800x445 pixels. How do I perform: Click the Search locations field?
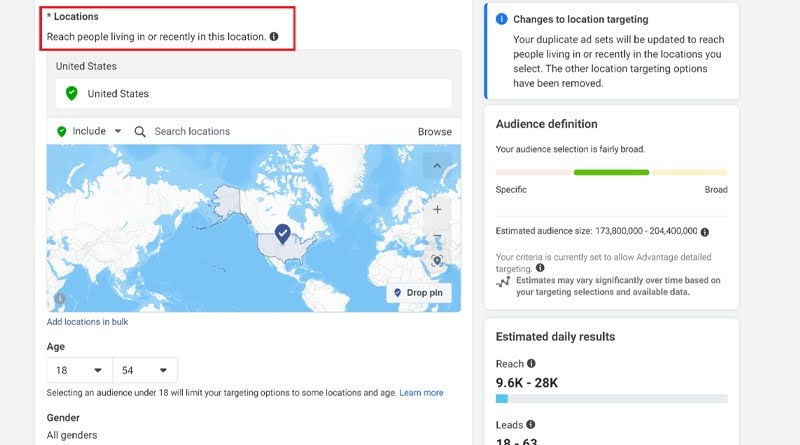point(276,132)
